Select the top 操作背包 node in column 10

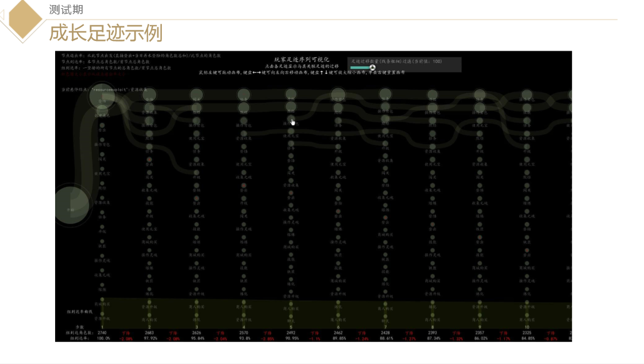[x=527, y=95]
